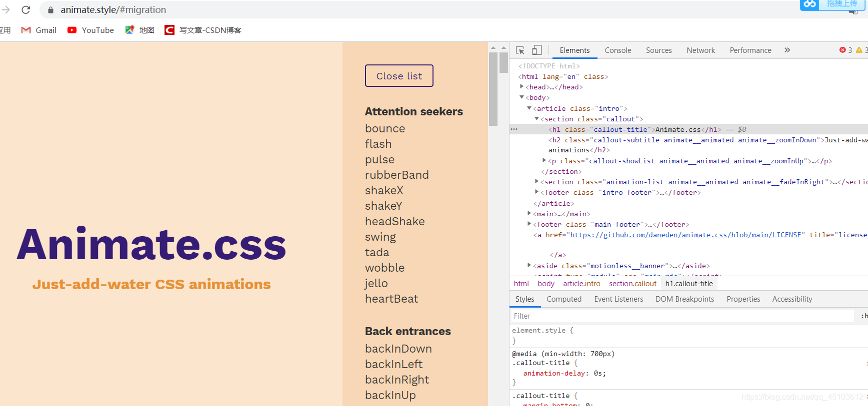Play the backInDown animation
Viewport: 868px width, 406px height.
point(398,349)
